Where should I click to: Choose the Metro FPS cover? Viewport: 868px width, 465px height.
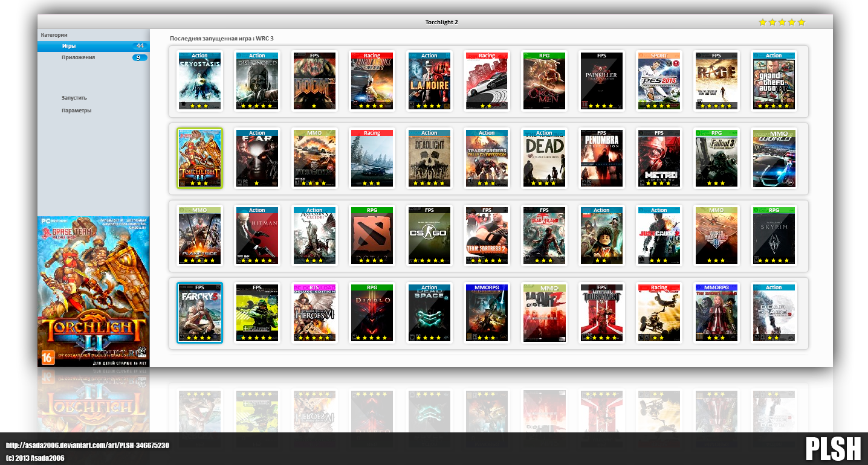[x=659, y=158]
